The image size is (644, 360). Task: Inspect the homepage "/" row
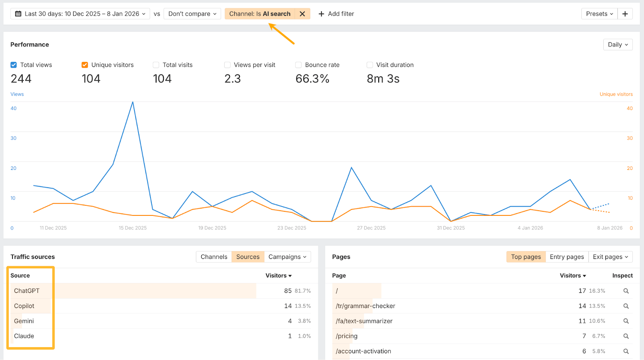(x=626, y=291)
